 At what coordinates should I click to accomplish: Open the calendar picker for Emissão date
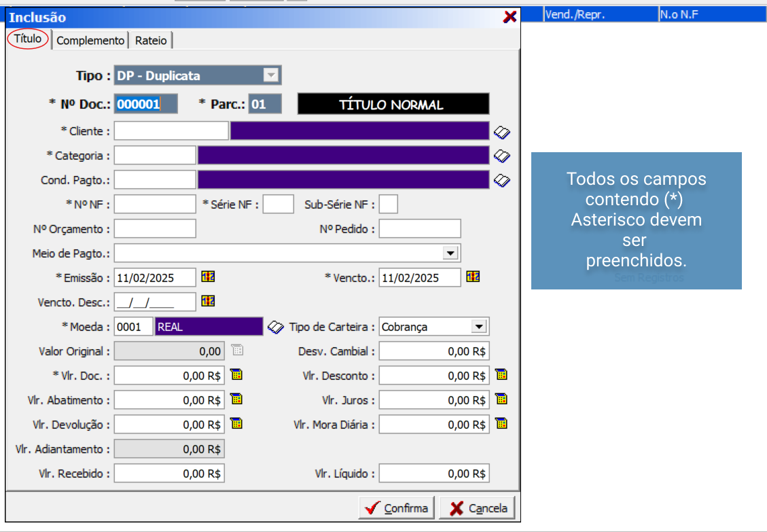[x=208, y=277]
